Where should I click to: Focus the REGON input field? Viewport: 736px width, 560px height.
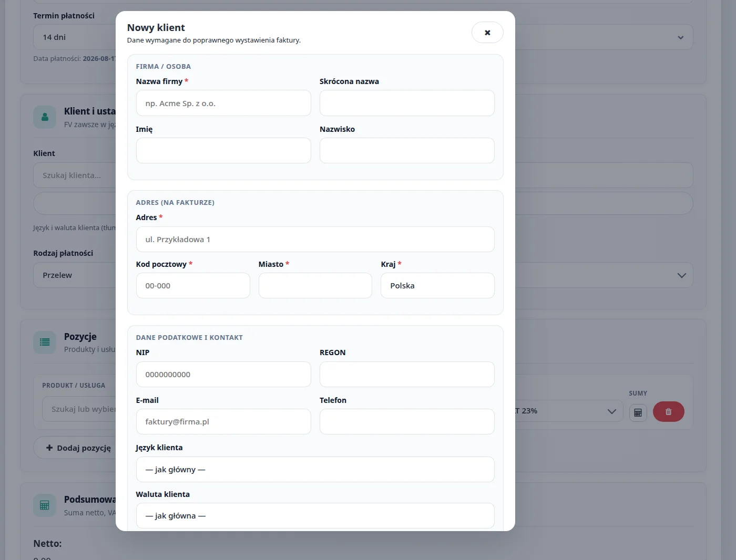tap(407, 375)
